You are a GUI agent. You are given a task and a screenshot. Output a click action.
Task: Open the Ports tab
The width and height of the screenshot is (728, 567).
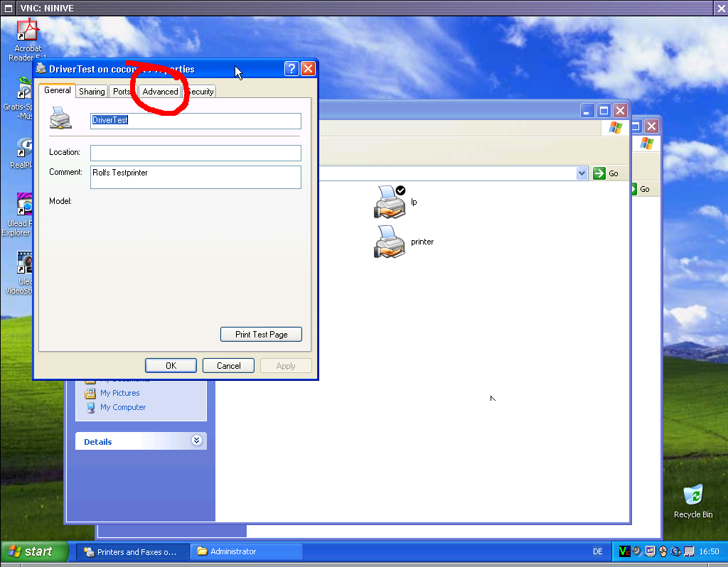tap(122, 92)
